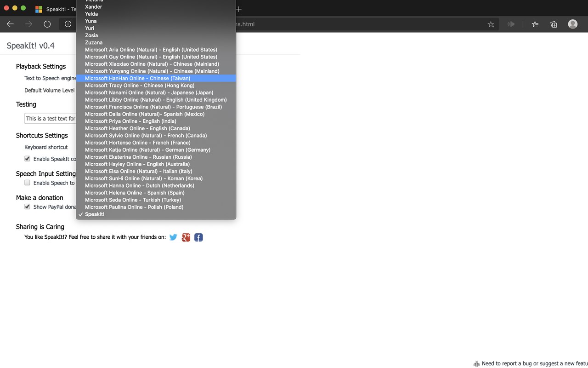Pick Microsoft Katja Online German voice
Viewport: 588px width, 368px height.
click(x=156, y=149)
